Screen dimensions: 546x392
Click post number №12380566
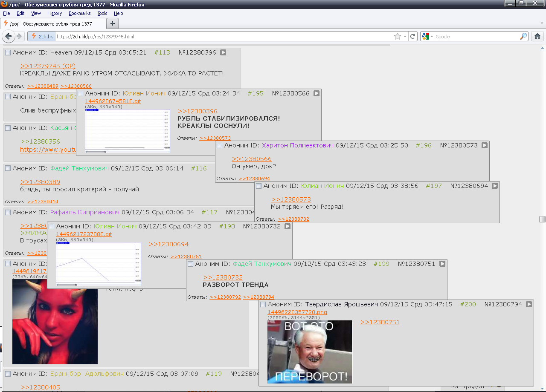coord(291,93)
